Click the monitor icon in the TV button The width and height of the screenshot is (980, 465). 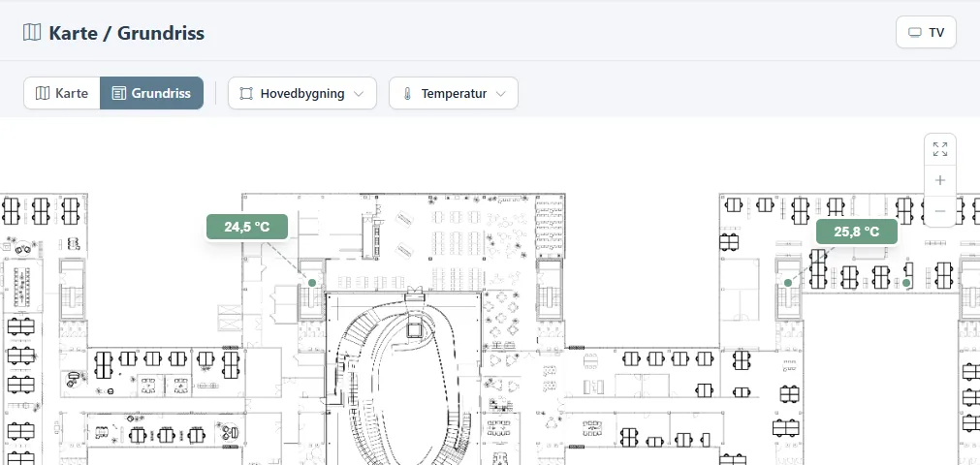(915, 33)
